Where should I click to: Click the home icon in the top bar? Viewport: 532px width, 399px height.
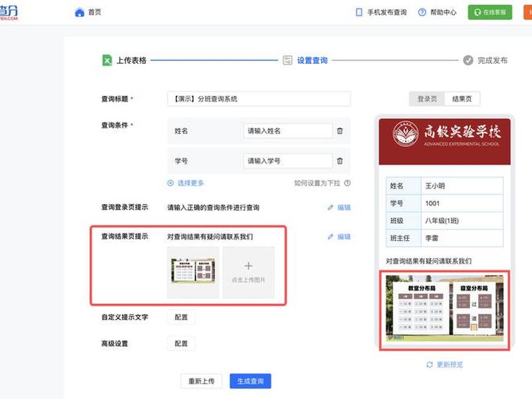pyautogui.click(x=79, y=13)
